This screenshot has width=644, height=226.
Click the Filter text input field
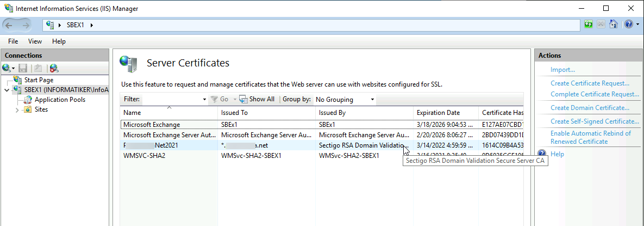coord(172,100)
